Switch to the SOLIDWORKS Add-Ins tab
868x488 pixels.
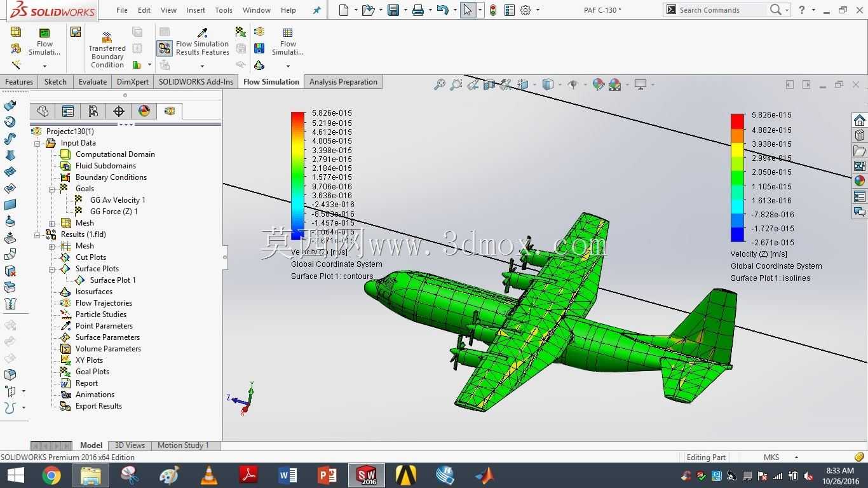click(x=196, y=82)
